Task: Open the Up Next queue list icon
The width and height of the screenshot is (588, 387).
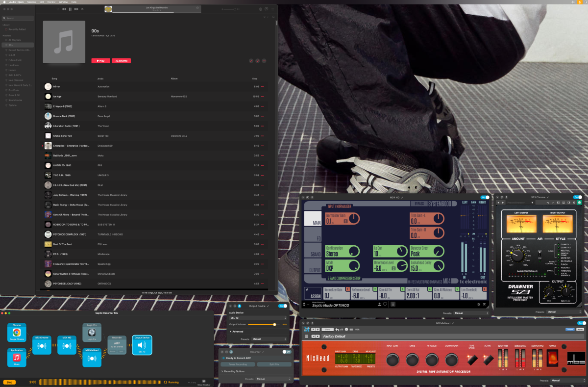Action: pyautogui.click(x=272, y=9)
